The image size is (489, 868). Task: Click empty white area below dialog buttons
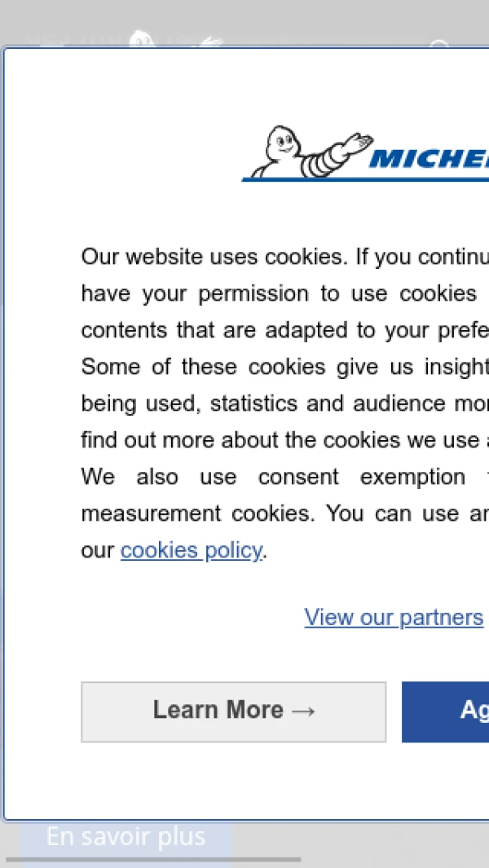coord(244,781)
